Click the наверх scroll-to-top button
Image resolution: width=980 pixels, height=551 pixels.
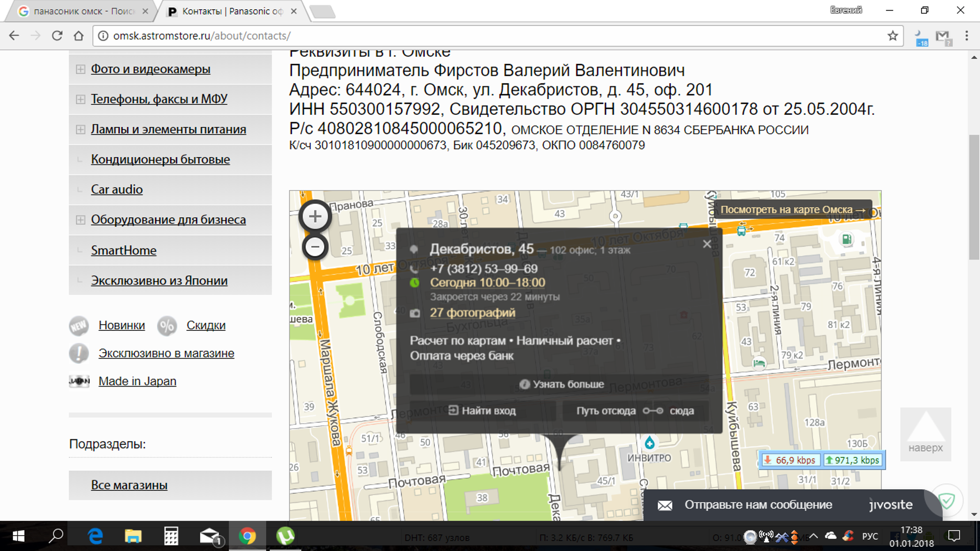pos(925,434)
